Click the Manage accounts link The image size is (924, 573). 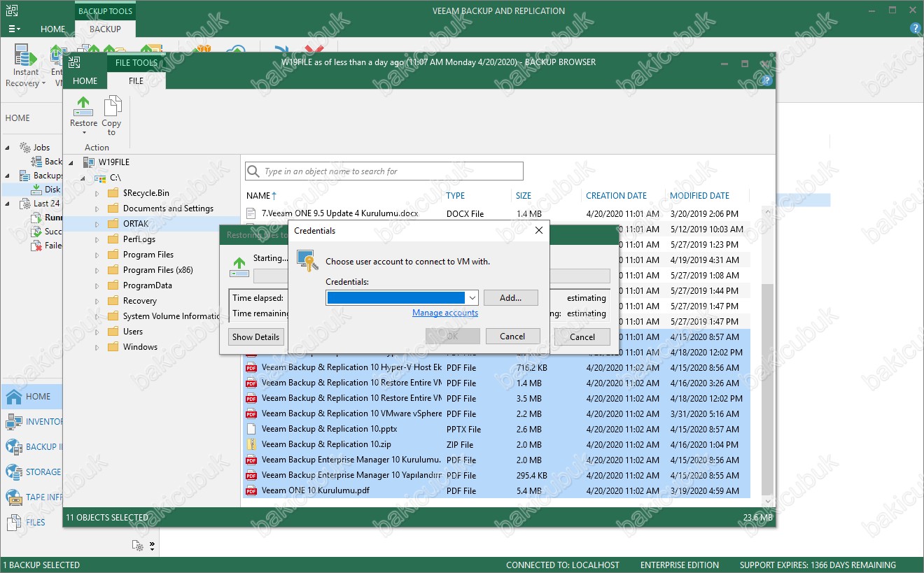coord(445,313)
